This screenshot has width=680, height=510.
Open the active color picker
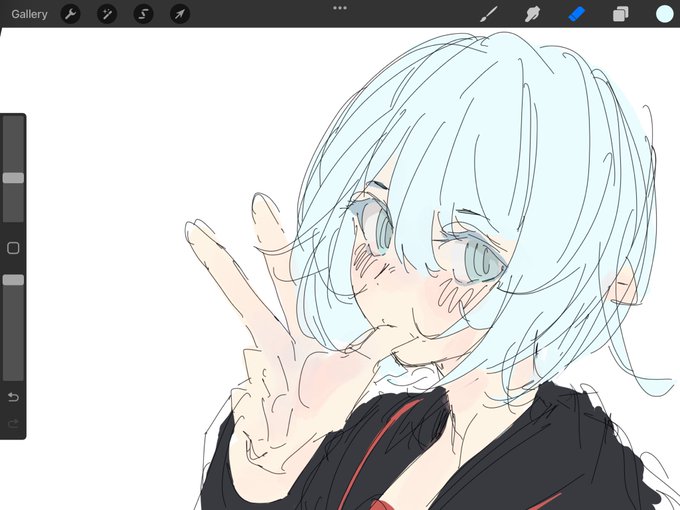[664, 14]
